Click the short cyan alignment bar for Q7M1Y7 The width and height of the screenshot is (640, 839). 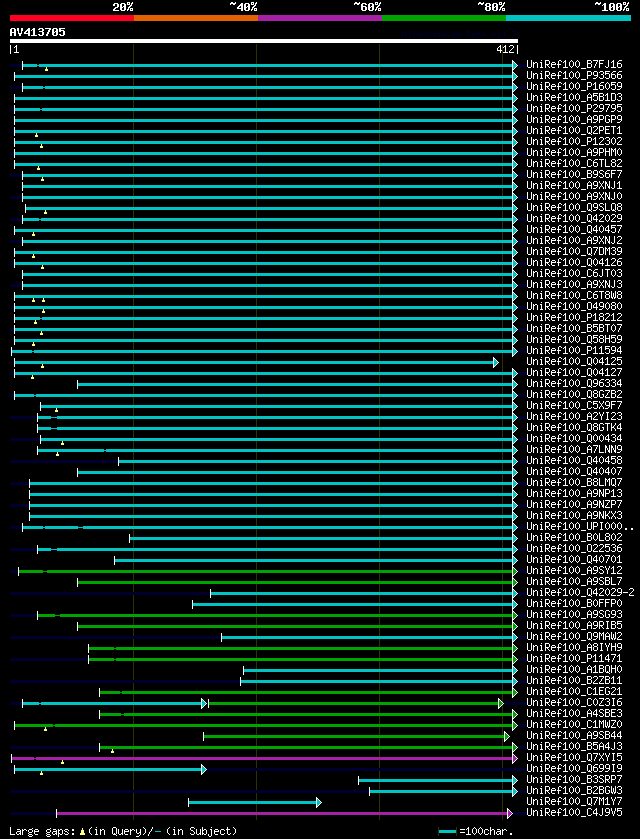click(255, 802)
